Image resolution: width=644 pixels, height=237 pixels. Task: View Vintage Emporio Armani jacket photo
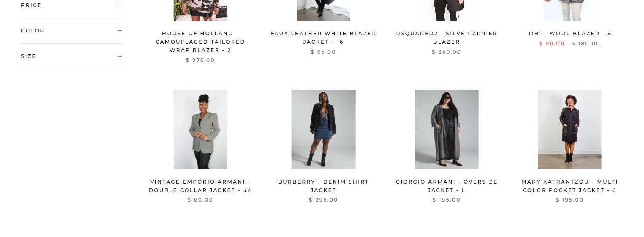click(200, 129)
